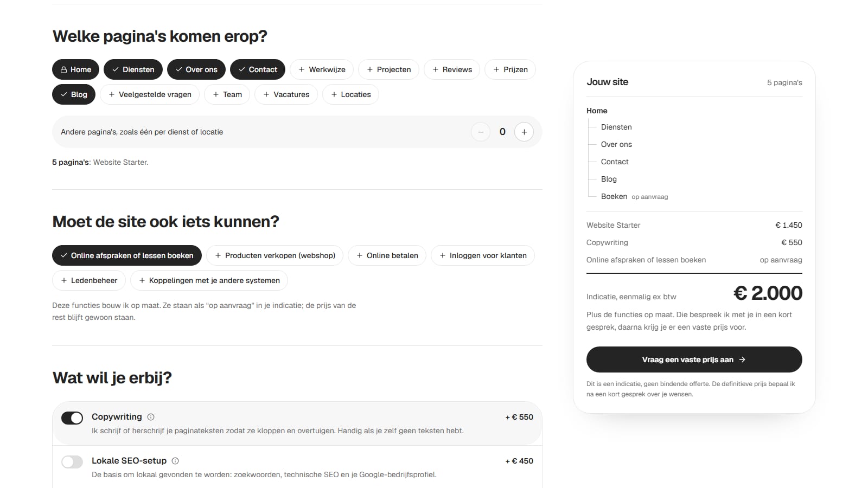Screen dimensions: 868x488
Task: Add the Online betalen function
Action: 387,255
